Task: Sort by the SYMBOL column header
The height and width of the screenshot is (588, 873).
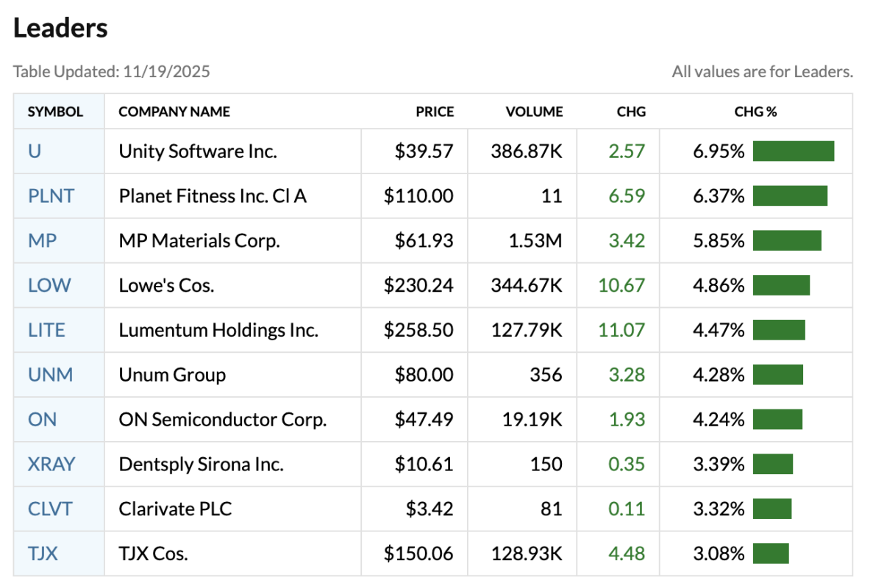Action: point(55,112)
